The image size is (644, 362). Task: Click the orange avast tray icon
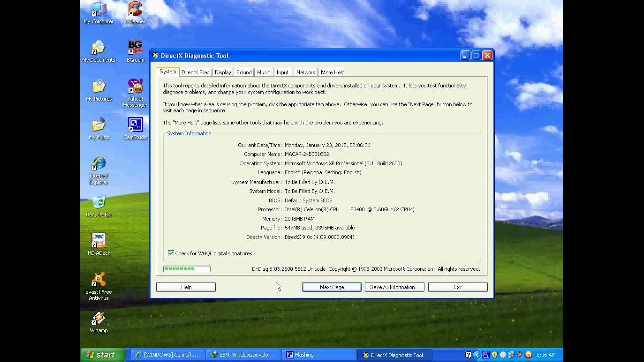click(x=528, y=355)
